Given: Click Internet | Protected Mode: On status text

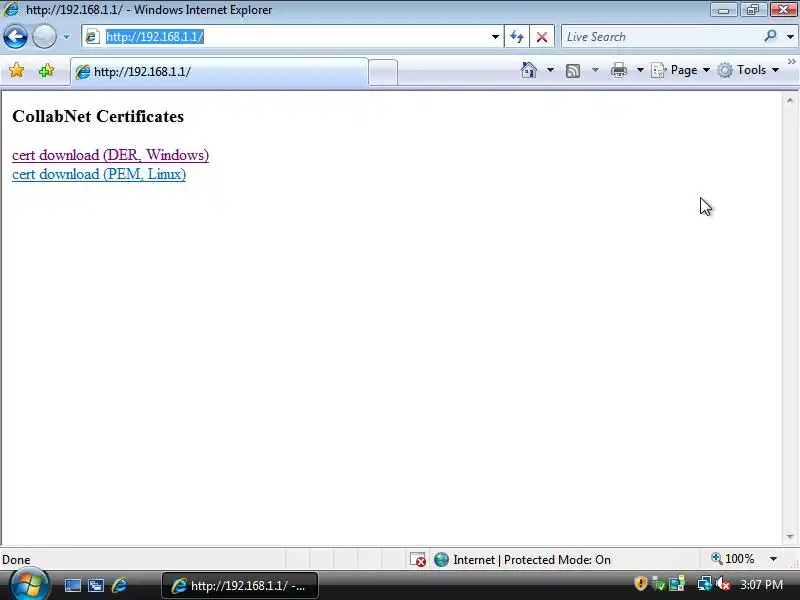Looking at the screenshot, I should (x=532, y=560).
